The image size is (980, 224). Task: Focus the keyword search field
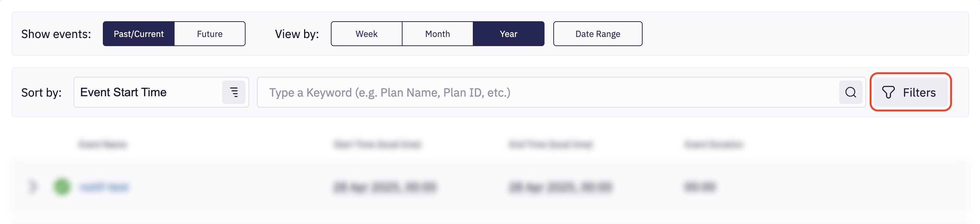click(548, 92)
